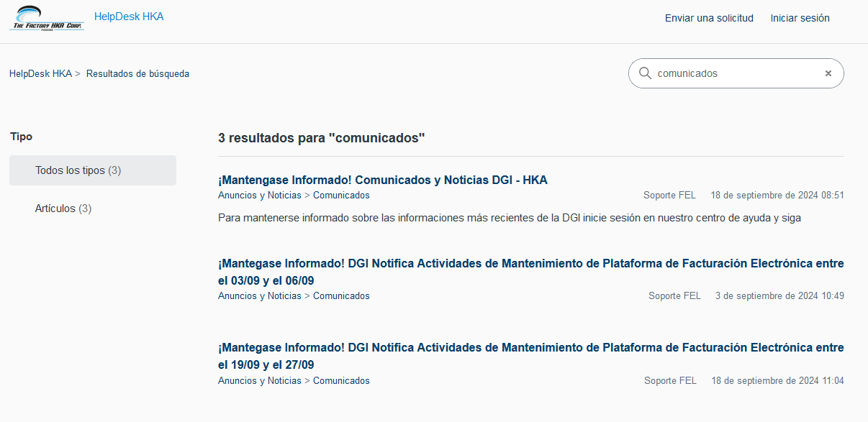This screenshot has height=422, width=868.
Task: Filter results by Artículos (3)
Action: tap(63, 208)
